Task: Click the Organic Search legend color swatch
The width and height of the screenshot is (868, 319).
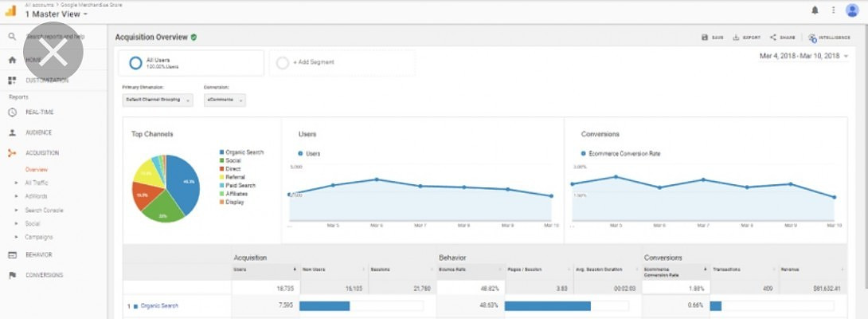Action: coord(221,152)
